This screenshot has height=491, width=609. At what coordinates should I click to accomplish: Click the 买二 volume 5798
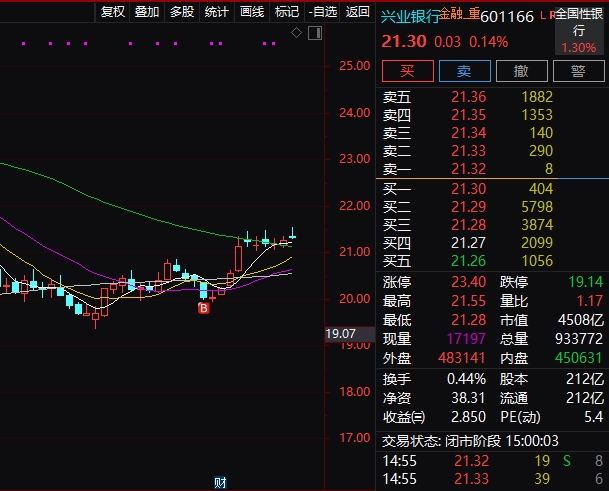pyautogui.click(x=537, y=207)
